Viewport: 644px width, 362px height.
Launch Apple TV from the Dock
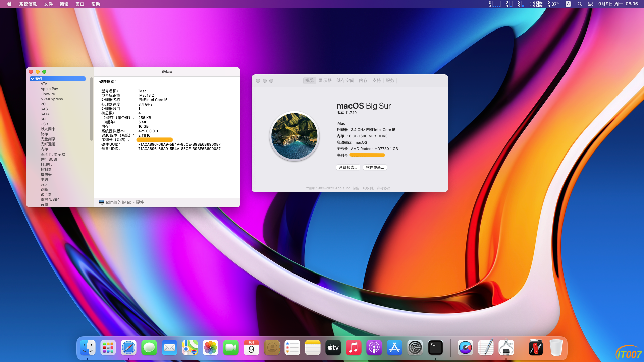point(333,348)
